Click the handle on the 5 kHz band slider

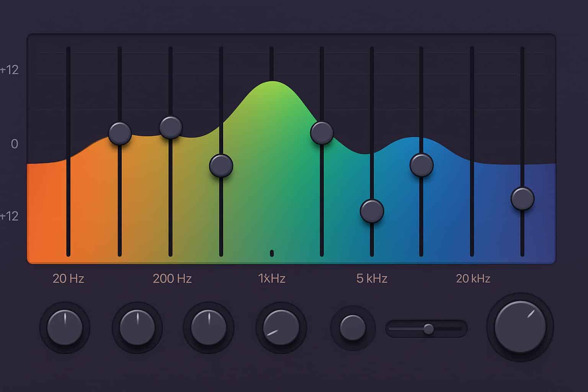click(x=372, y=211)
